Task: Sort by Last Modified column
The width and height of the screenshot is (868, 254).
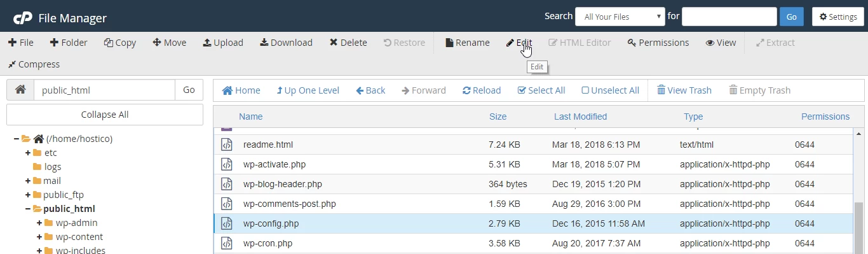Action: [x=580, y=116]
